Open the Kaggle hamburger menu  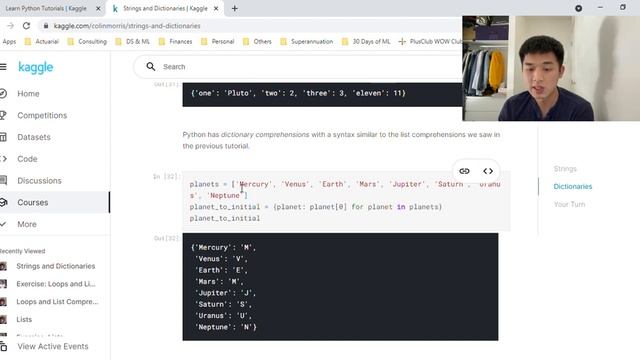(x=3, y=67)
